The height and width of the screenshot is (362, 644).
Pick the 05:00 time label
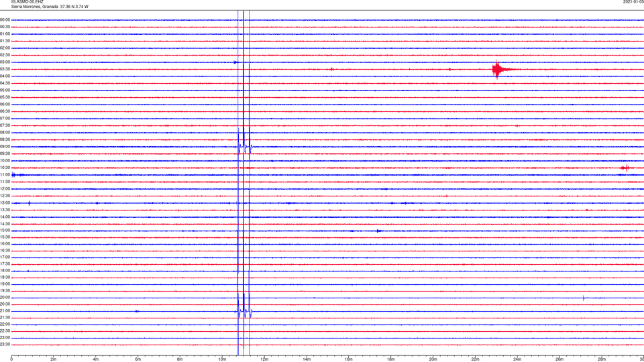tap(5, 90)
